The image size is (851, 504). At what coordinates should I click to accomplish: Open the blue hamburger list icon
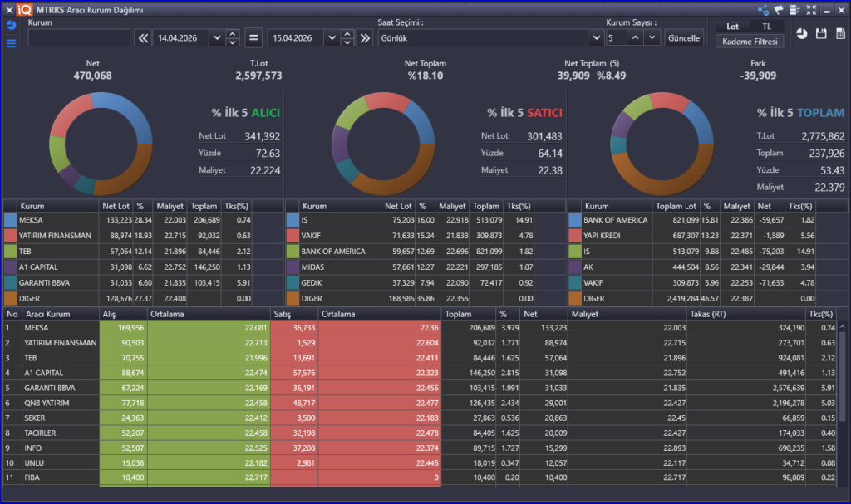click(11, 43)
